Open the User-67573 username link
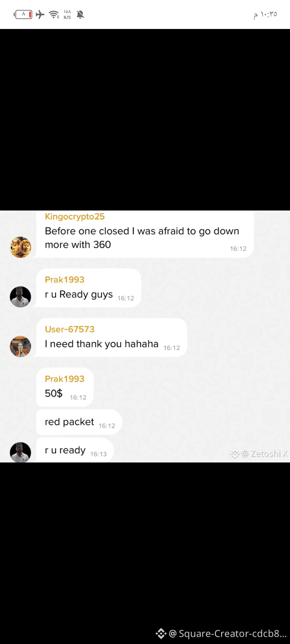The width and height of the screenshot is (290, 644). pyautogui.click(x=70, y=329)
